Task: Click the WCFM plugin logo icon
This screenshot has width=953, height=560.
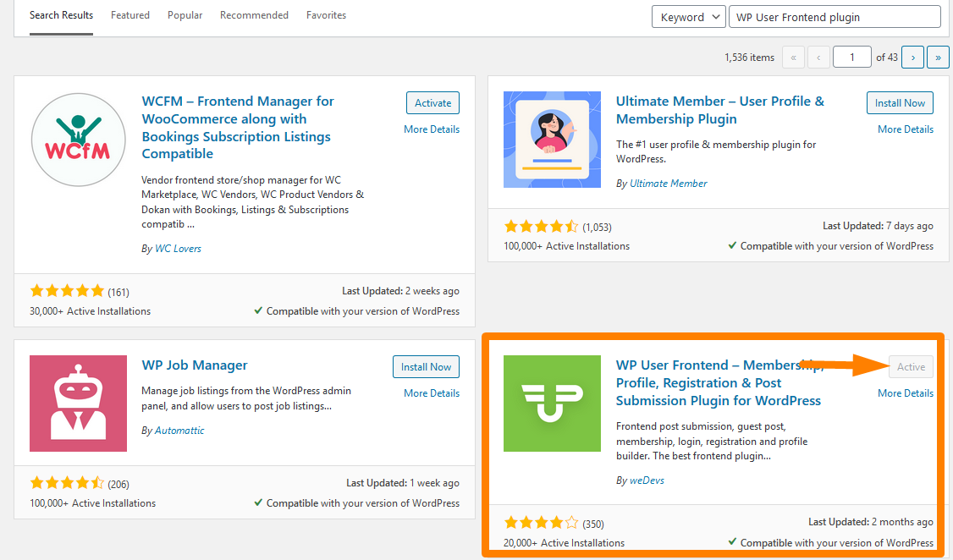Action: [x=79, y=140]
